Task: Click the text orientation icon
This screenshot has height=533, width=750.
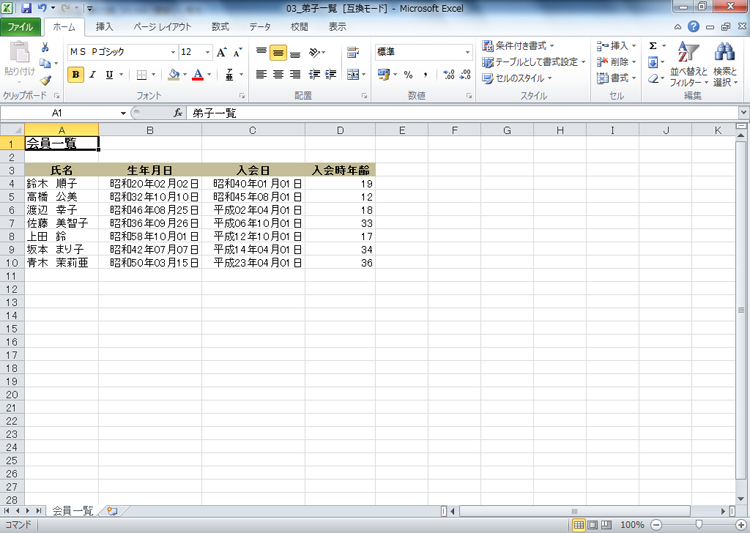Action: pyautogui.click(x=314, y=52)
